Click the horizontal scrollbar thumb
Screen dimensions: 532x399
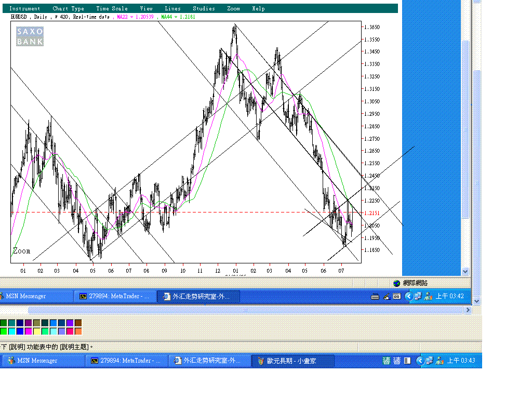[245, 310]
